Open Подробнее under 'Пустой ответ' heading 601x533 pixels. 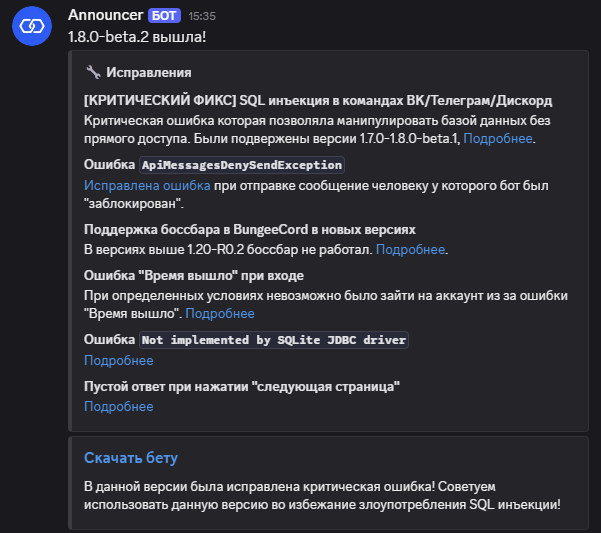click(x=118, y=406)
